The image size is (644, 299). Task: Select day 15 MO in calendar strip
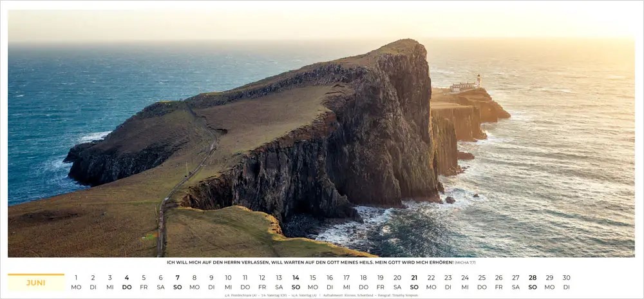(x=312, y=282)
